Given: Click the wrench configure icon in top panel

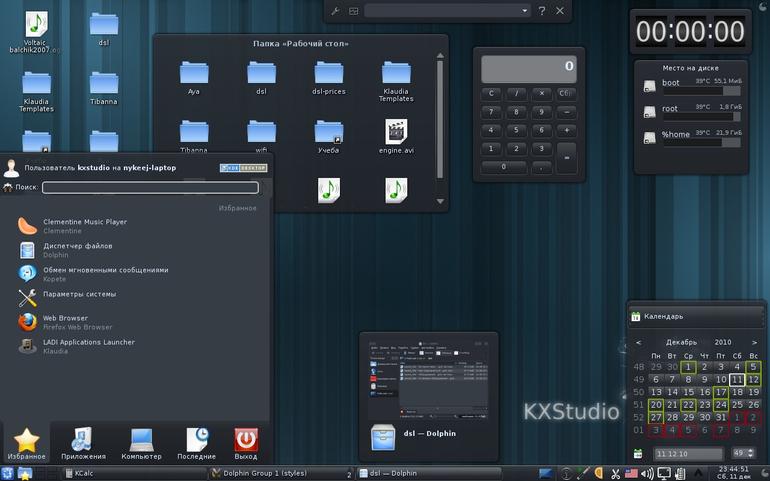Looking at the screenshot, I should [335, 11].
